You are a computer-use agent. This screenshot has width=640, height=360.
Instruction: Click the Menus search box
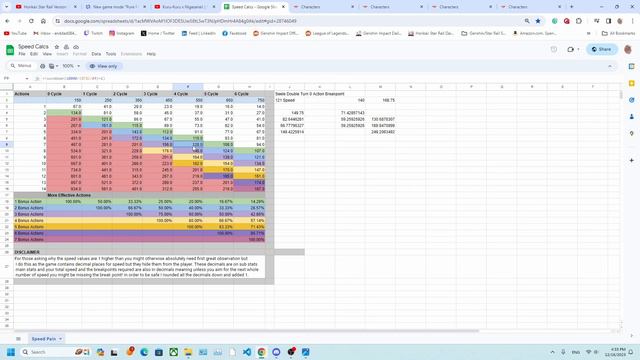tap(21, 66)
